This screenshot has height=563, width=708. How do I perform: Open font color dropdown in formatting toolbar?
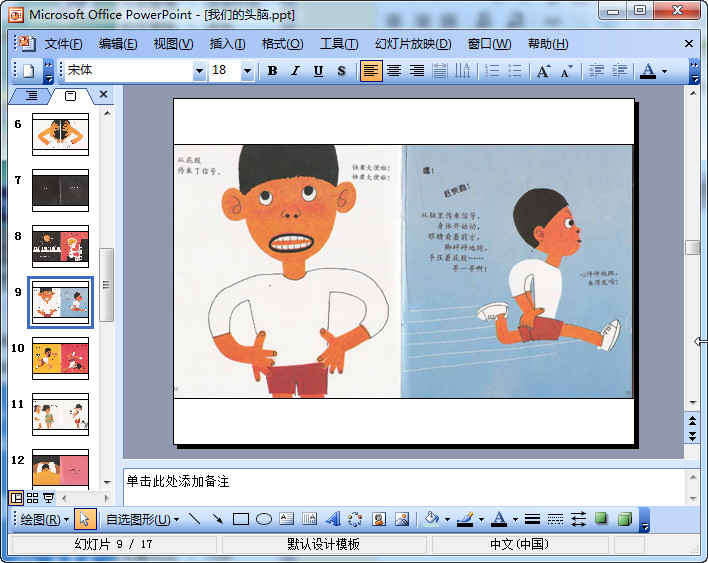pos(664,71)
